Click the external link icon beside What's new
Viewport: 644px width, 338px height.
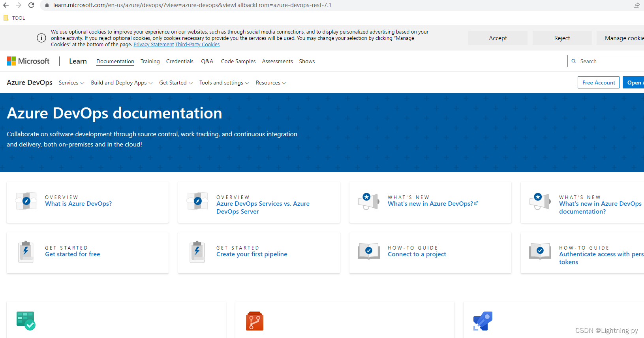coord(476,203)
